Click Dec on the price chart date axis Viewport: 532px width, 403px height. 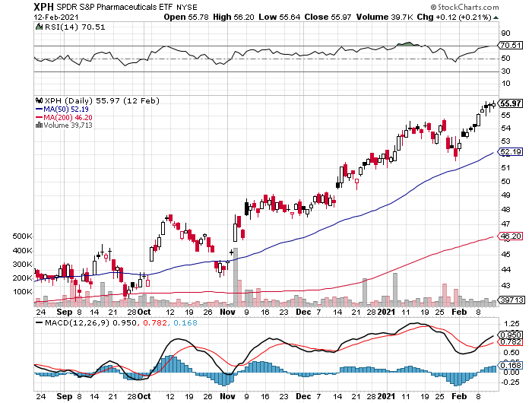point(303,312)
